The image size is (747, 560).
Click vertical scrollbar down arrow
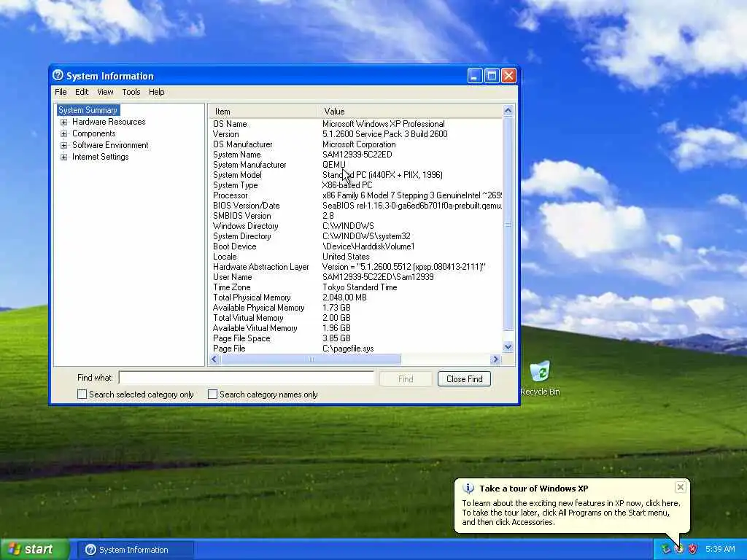pos(508,347)
